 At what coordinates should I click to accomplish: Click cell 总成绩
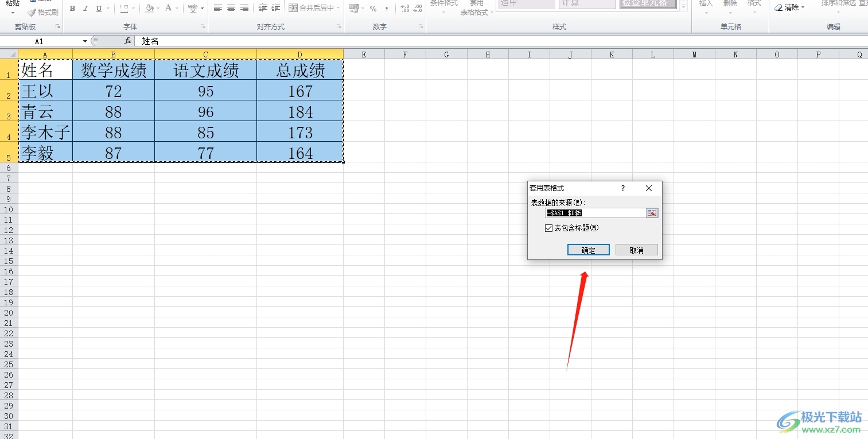301,70
